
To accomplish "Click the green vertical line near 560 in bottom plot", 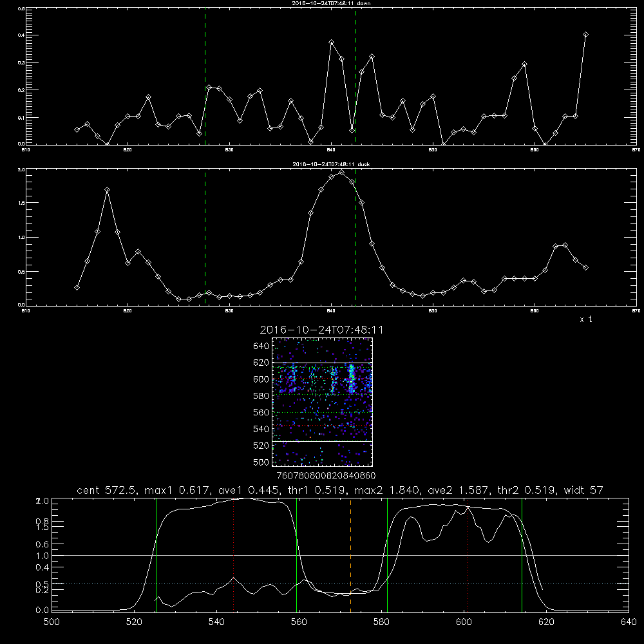I will (296, 554).
